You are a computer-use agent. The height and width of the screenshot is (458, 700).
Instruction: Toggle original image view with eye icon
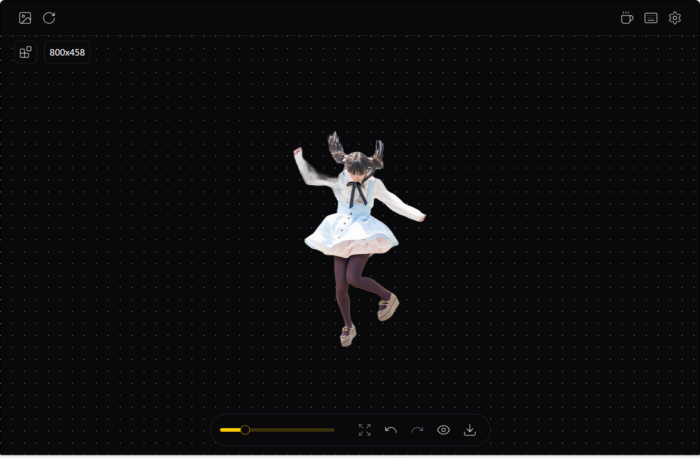(443, 430)
